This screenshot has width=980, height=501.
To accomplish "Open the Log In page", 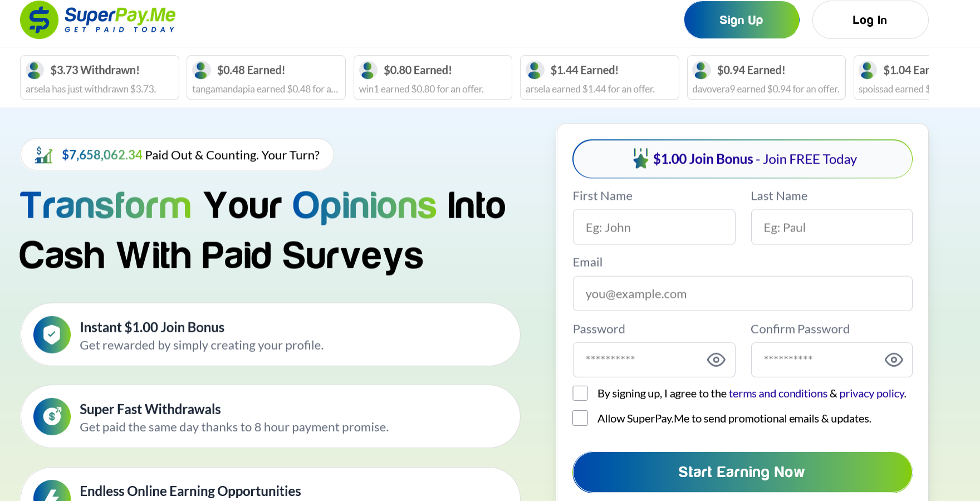I will pos(870,20).
